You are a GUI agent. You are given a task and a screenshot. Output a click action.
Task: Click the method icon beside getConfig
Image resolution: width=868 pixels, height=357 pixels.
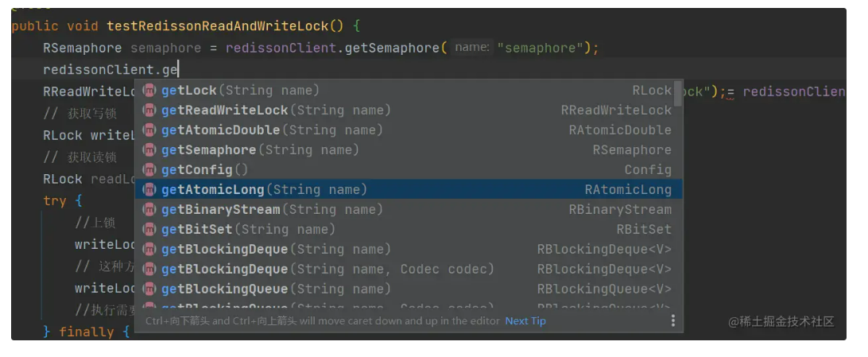[x=149, y=170]
